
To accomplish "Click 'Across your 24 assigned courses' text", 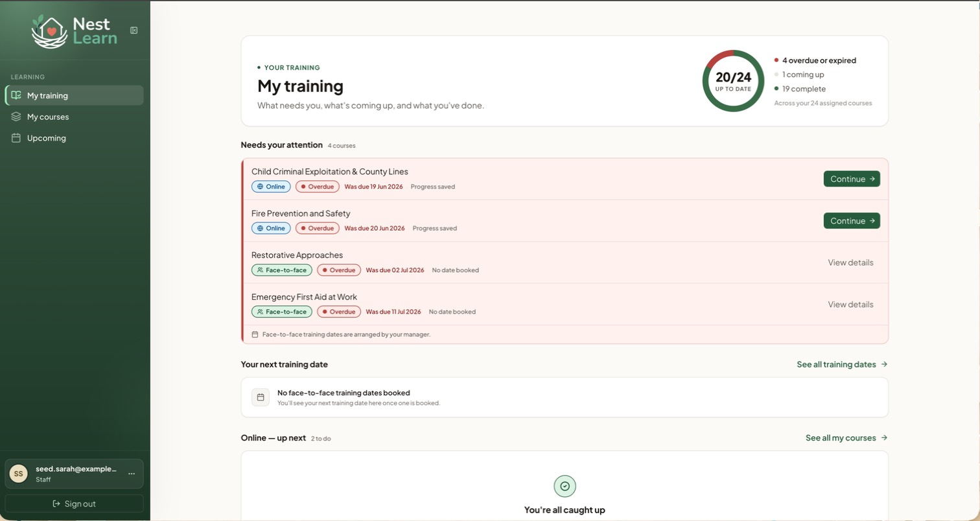I will [x=823, y=103].
